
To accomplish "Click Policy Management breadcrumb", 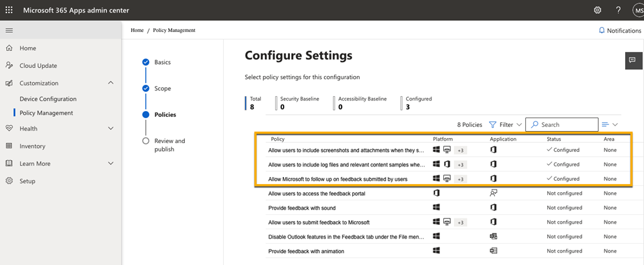I will [174, 30].
